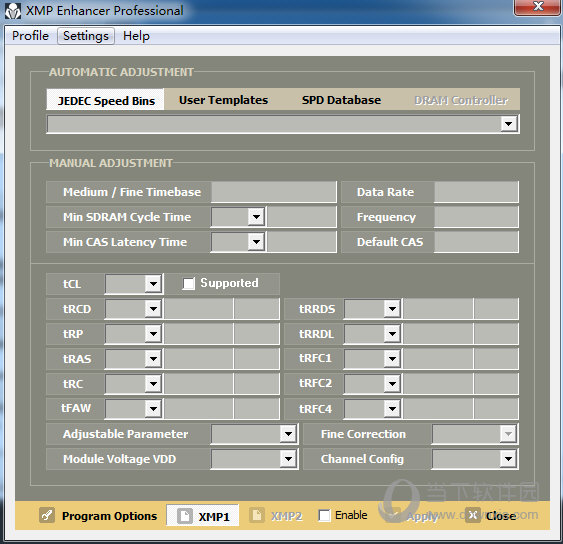Screen dimensions: 563x544
Task: Open the tRFC4 value dropdown
Action: click(x=392, y=409)
